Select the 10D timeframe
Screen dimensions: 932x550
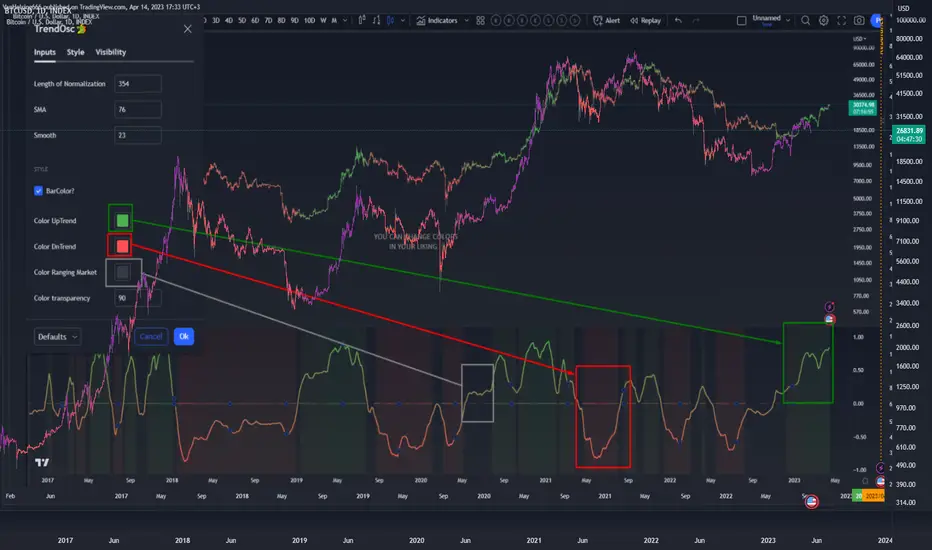tap(309, 21)
